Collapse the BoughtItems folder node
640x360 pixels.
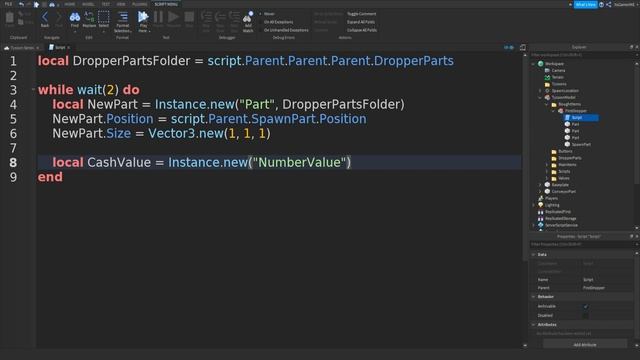[x=547, y=104]
